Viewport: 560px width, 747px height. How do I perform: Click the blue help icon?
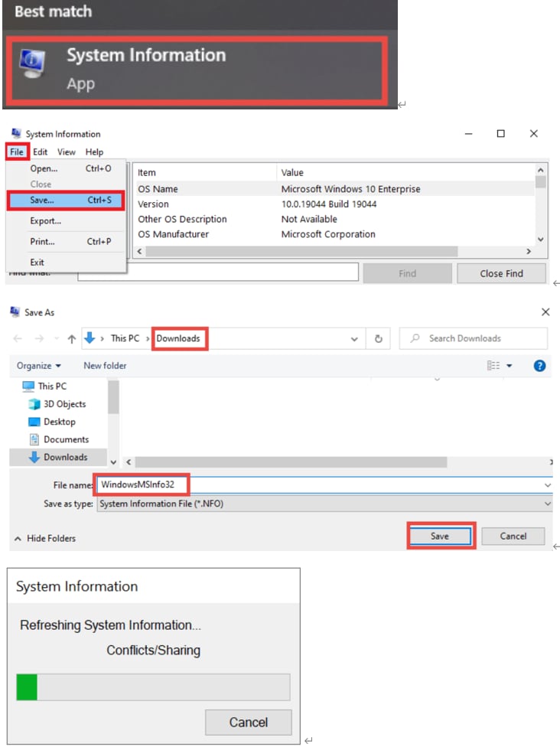pos(539,366)
